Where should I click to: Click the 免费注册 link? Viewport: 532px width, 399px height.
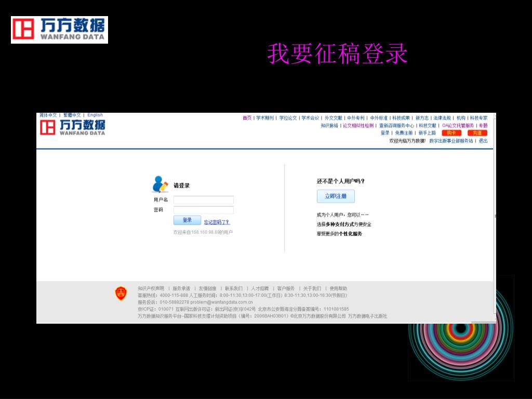(x=404, y=133)
